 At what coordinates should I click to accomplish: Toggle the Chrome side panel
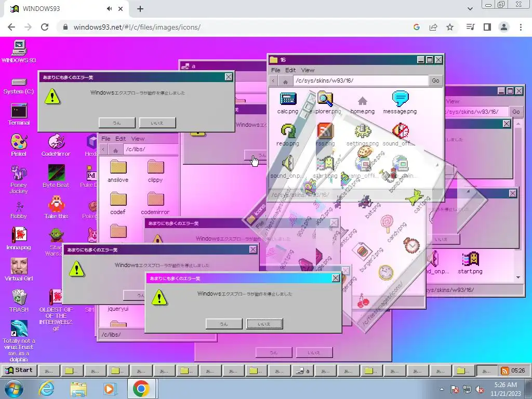pos(487,27)
